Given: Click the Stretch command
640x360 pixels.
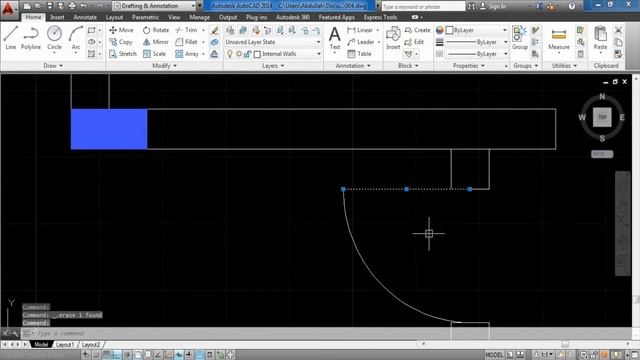Looking at the screenshot, I should [x=123, y=54].
